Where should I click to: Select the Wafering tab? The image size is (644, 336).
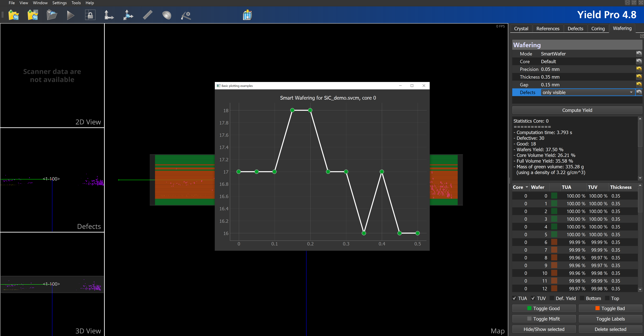point(622,28)
